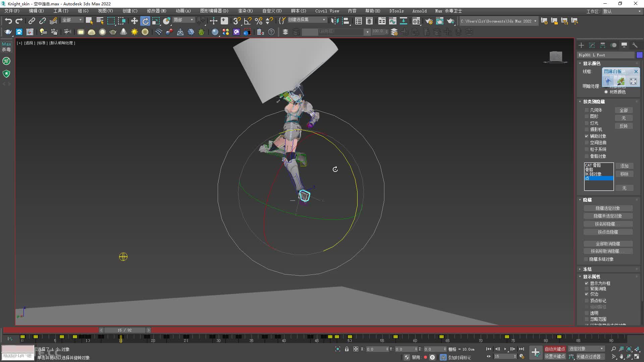
Task: Click the cone primitive icon
Action: (x=124, y=32)
